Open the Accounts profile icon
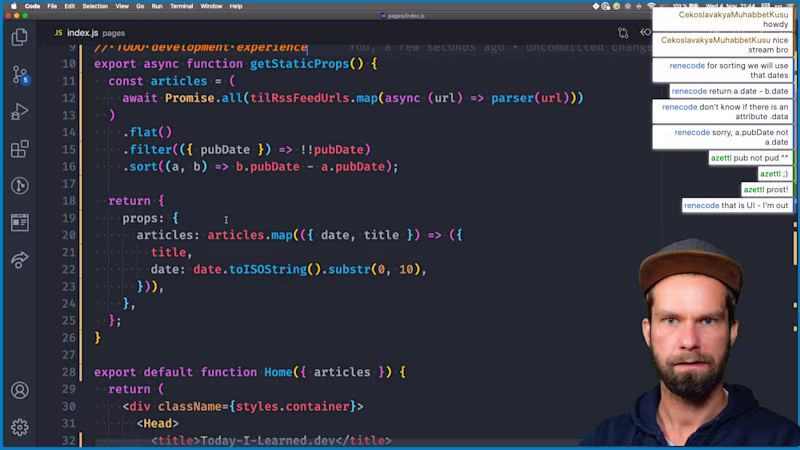The width and height of the screenshot is (800, 450). click(x=19, y=390)
